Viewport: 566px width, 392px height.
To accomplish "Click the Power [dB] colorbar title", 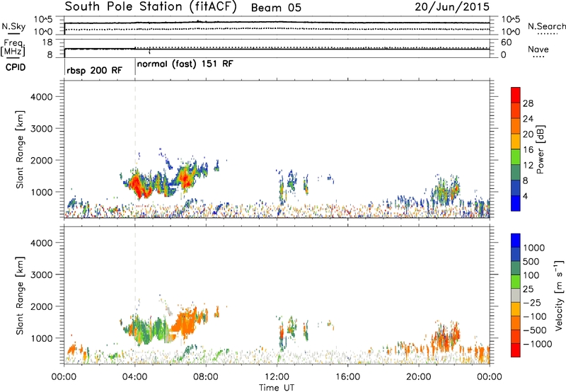I will 540,149.
